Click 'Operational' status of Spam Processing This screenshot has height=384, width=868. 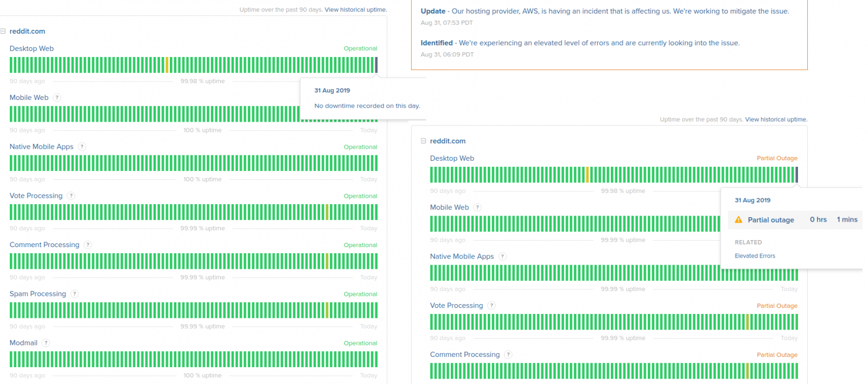click(360, 294)
